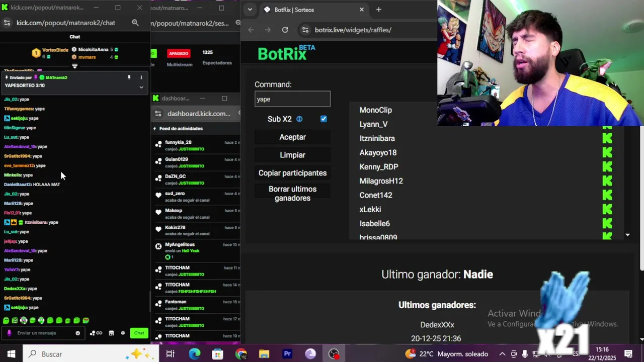Screen dimensions: 644x362
Task: Click the green Chat send button
Action: pos(139,333)
